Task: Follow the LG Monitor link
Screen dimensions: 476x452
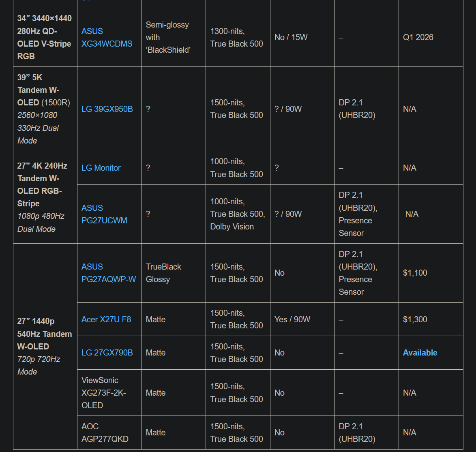Action: [x=101, y=168]
